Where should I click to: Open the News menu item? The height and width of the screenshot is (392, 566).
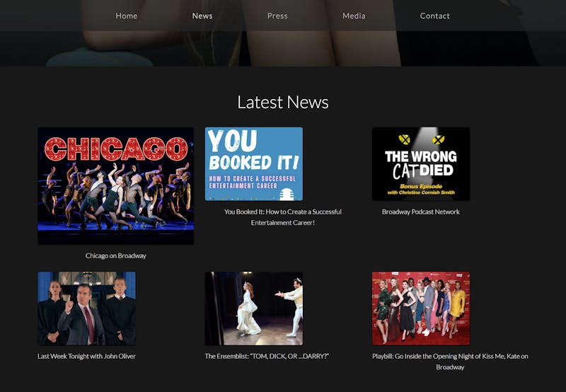pos(202,16)
